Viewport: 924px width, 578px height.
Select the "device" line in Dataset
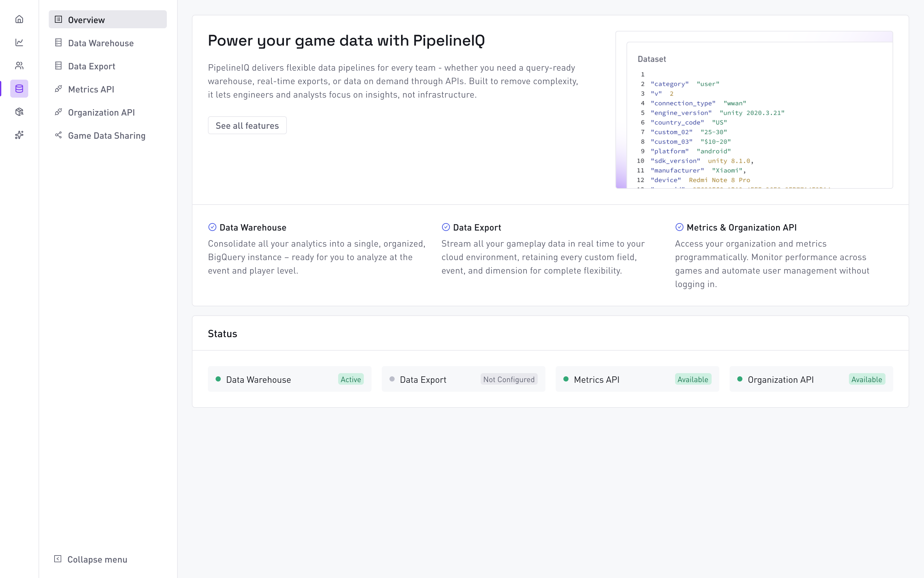[x=700, y=180]
